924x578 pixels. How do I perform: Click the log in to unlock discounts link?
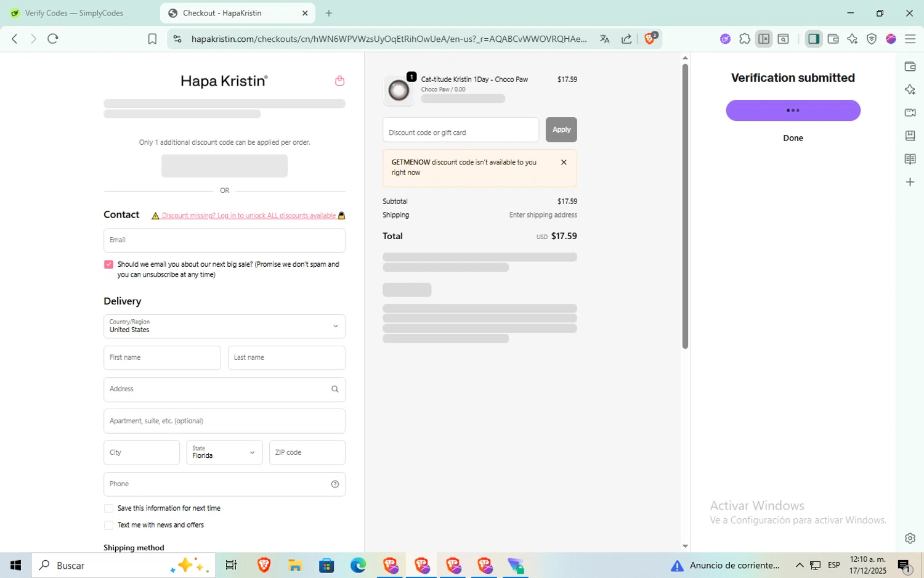249,216
